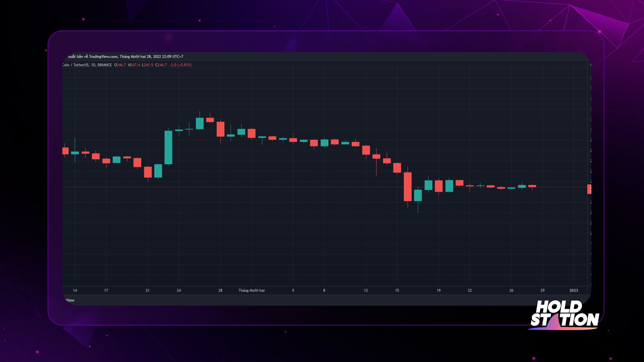The image size is (644, 362).
Task: Click the tallest green candle before date 24
Action: (x=168, y=147)
